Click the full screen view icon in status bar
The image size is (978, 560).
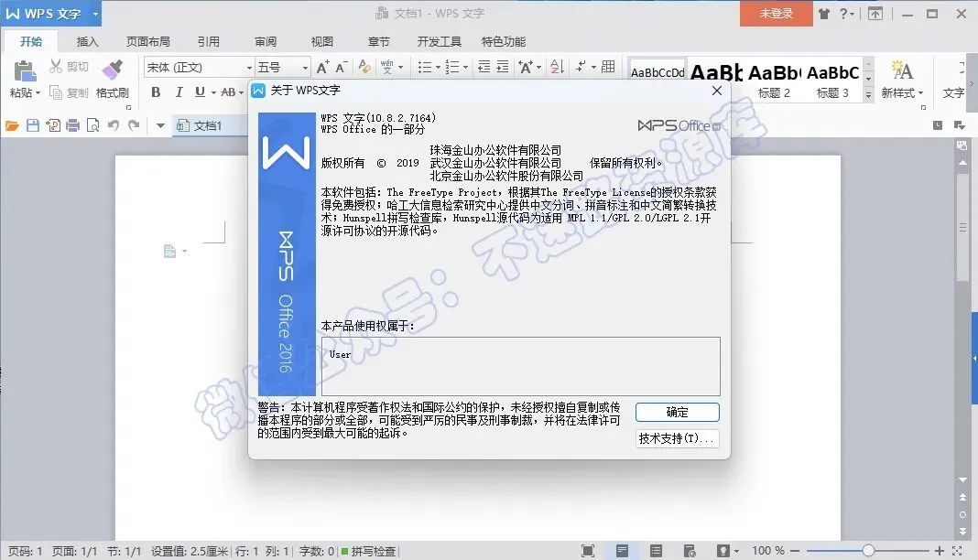[x=588, y=551]
